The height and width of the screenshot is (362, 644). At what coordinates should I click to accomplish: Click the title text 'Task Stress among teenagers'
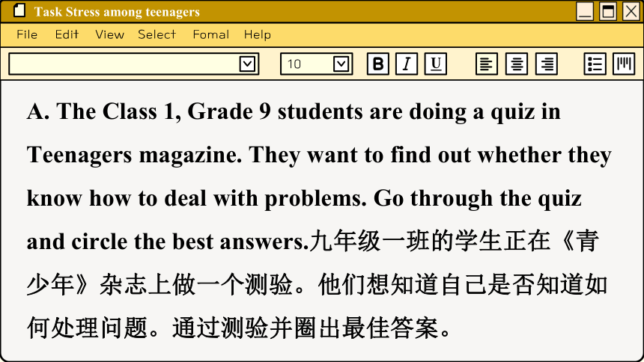117,12
